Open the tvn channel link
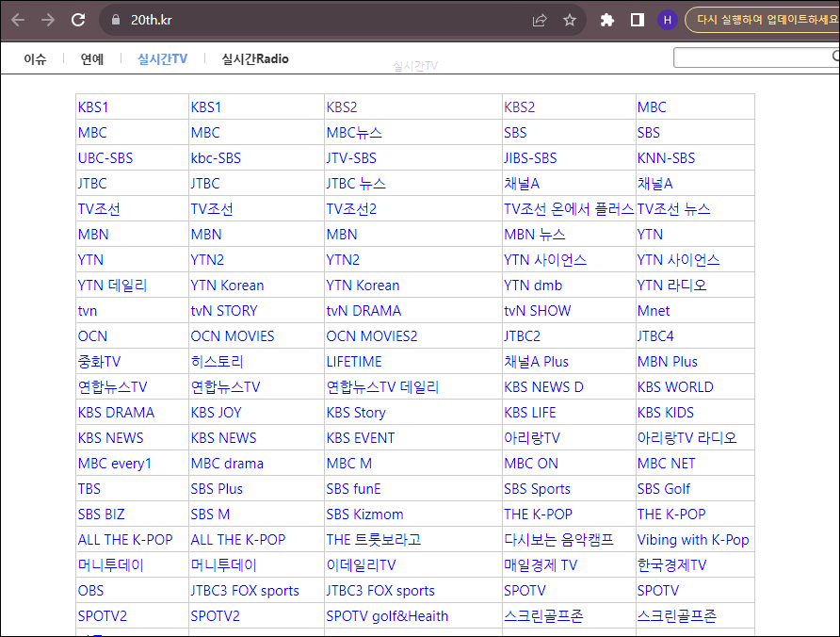This screenshot has height=637, width=840. click(x=88, y=311)
